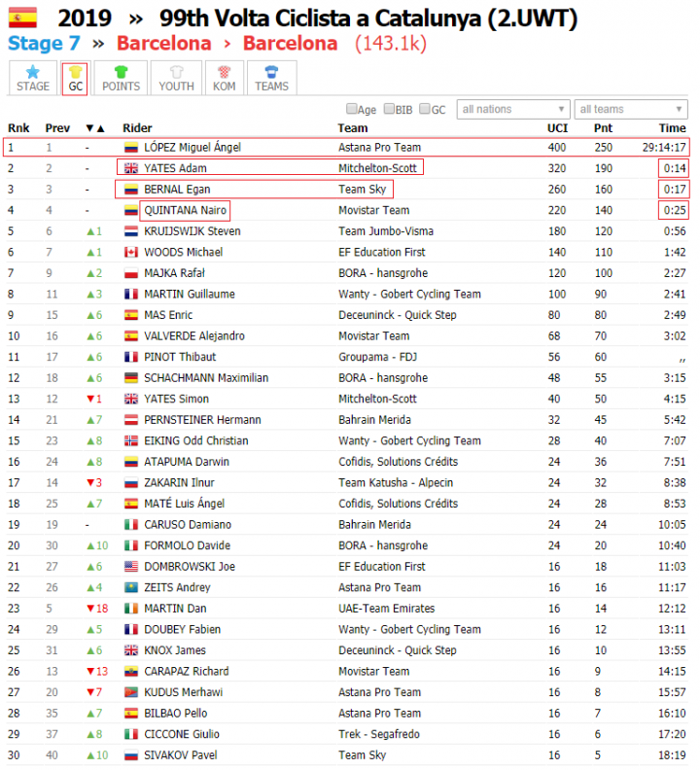Open the STAGE results tab
The width and height of the screenshot is (700, 770).
tap(33, 79)
